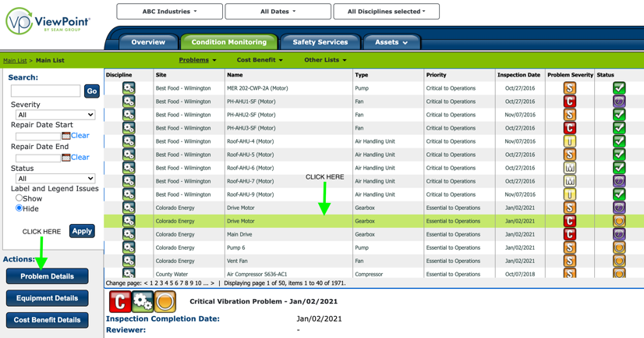Click severity S icon for PH-AHU2-SF
Viewport: 644px width, 338px height.
[x=569, y=115]
